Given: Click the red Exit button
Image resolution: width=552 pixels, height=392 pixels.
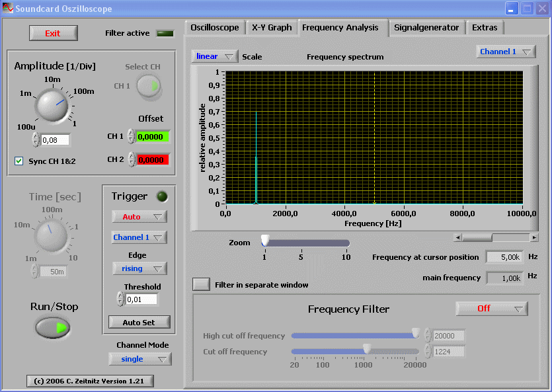Looking at the screenshot, I should click(x=53, y=33).
